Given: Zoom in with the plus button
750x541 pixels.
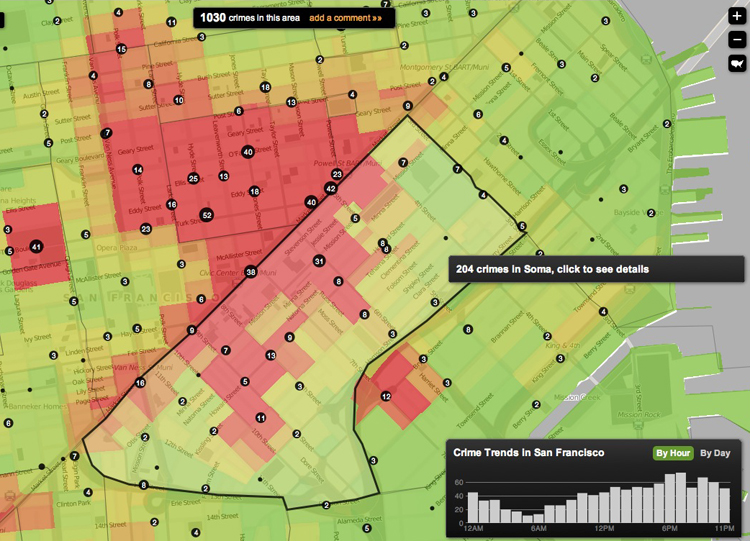Looking at the screenshot, I should click(x=736, y=17).
